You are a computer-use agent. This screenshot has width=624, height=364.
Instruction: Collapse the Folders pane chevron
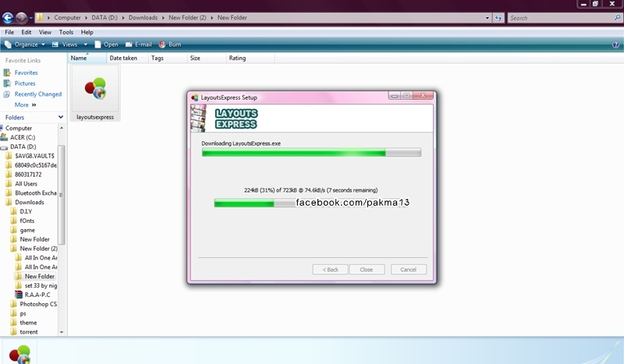pos(61,117)
